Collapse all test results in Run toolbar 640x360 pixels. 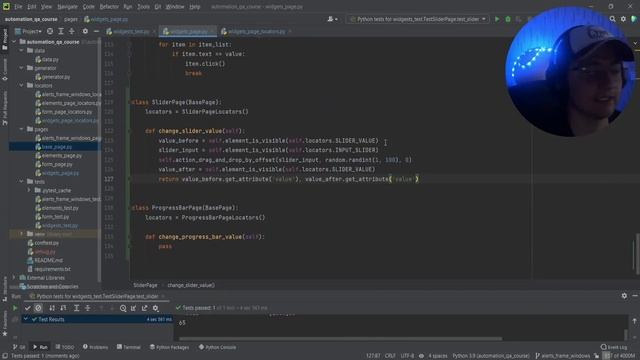(87, 308)
